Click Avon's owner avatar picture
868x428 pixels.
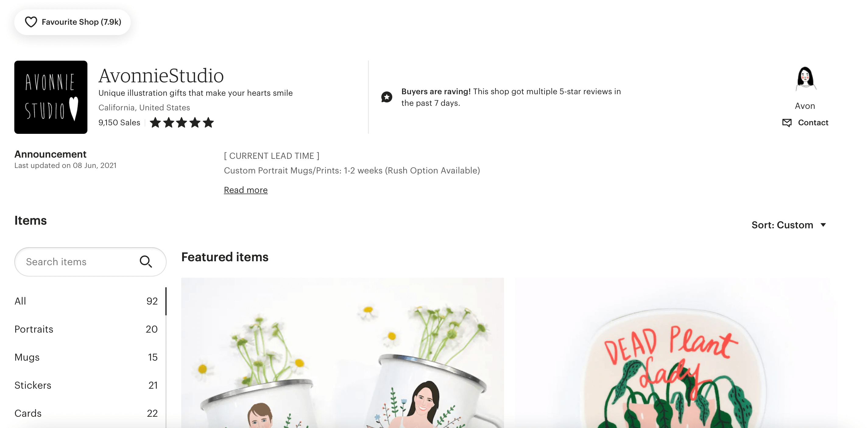click(x=805, y=79)
